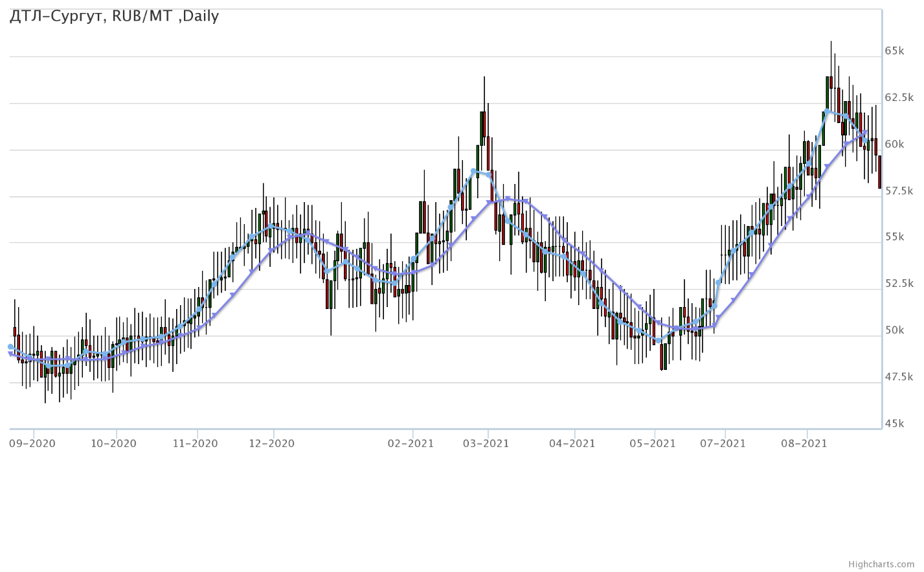
Task: Click the 09-2020 date axis label
Action: tap(32, 444)
